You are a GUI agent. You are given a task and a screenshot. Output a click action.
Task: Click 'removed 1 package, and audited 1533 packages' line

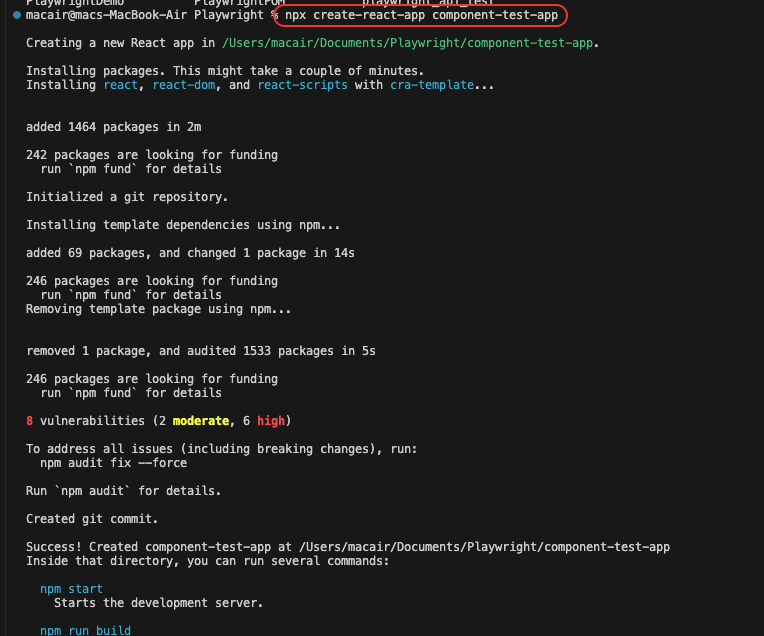click(x=201, y=351)
